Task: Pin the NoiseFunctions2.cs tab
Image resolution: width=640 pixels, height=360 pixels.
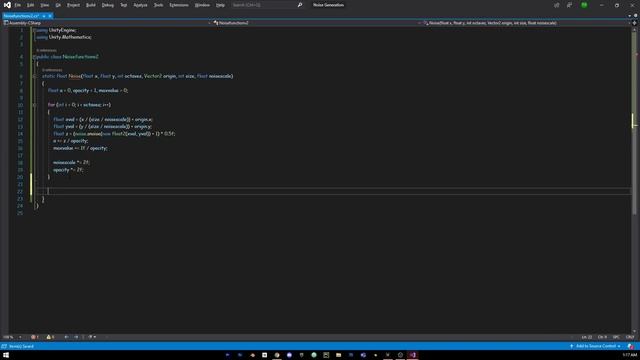Action: (44, 16)
